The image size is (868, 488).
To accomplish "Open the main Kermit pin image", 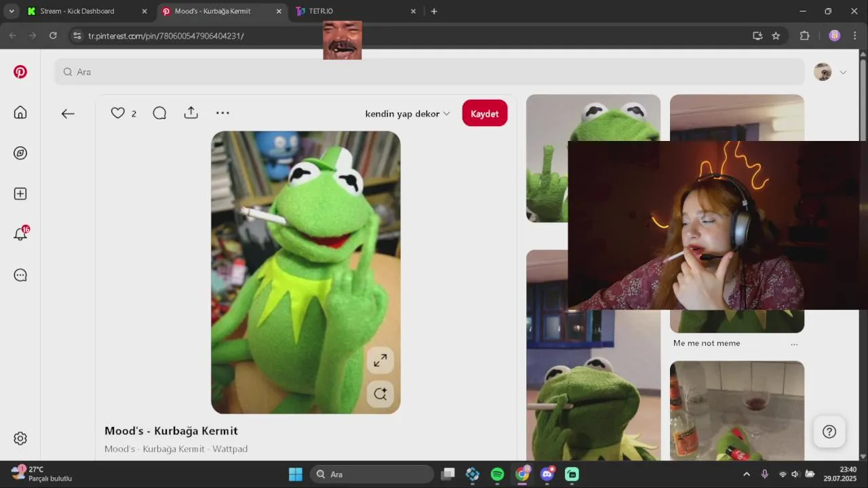I will click(306, 272).
